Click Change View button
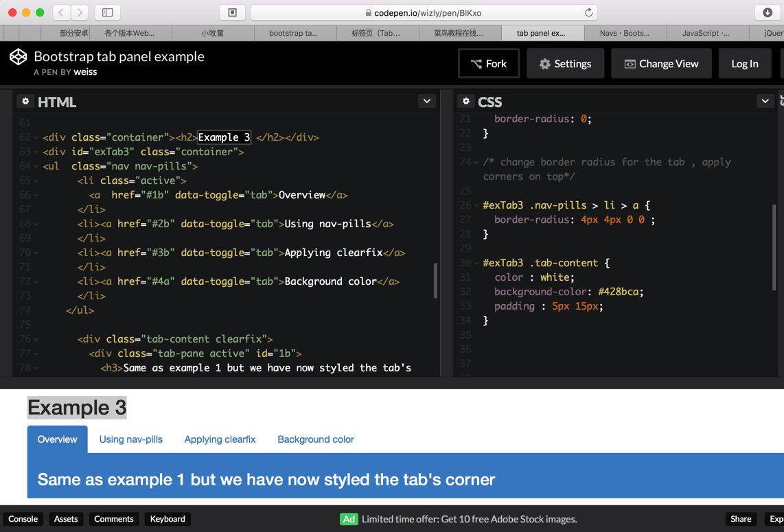This screenshot has width=784, height=532. [661, 64]
